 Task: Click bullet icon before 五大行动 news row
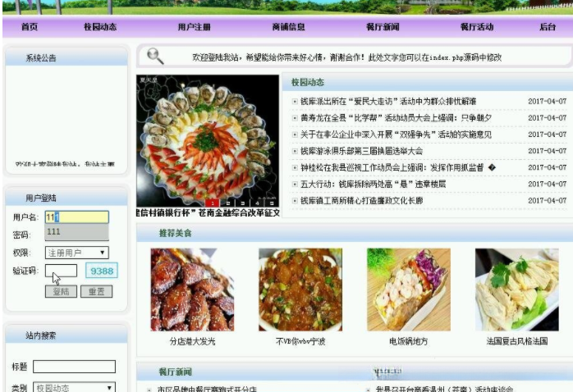pos(295,184)
